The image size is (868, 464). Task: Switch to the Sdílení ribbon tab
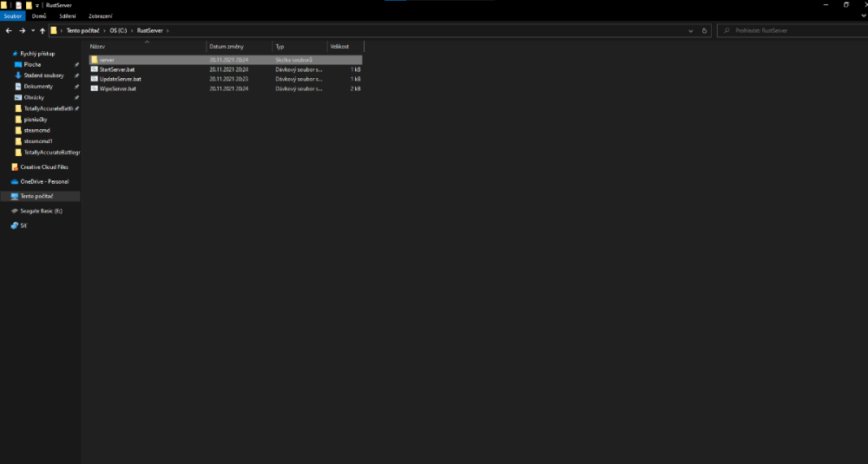click(68, 16)
